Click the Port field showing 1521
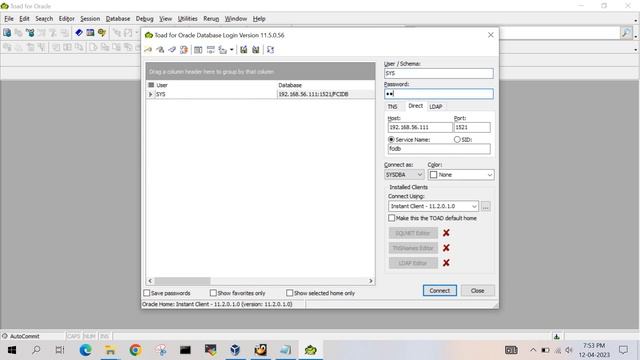The height and width of the screenshot is (360, 640). (x=472, y=127)
